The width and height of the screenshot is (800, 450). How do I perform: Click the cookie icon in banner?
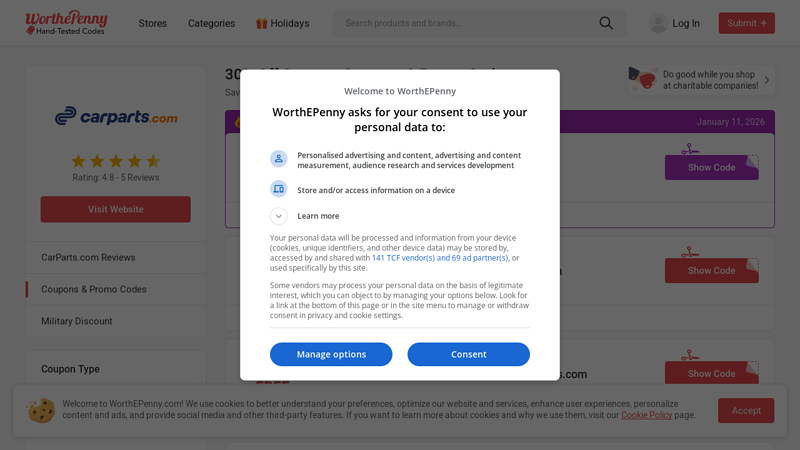coord(41,410)
